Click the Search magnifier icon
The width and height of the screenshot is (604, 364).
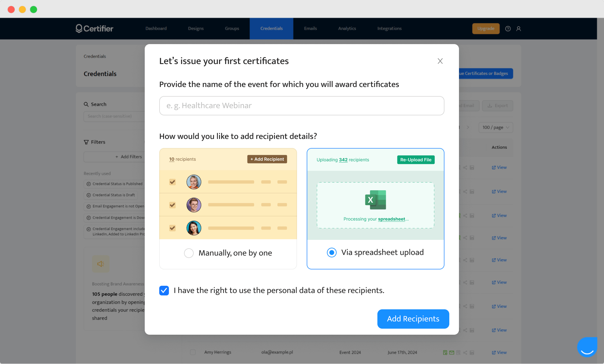coord(86,104)
